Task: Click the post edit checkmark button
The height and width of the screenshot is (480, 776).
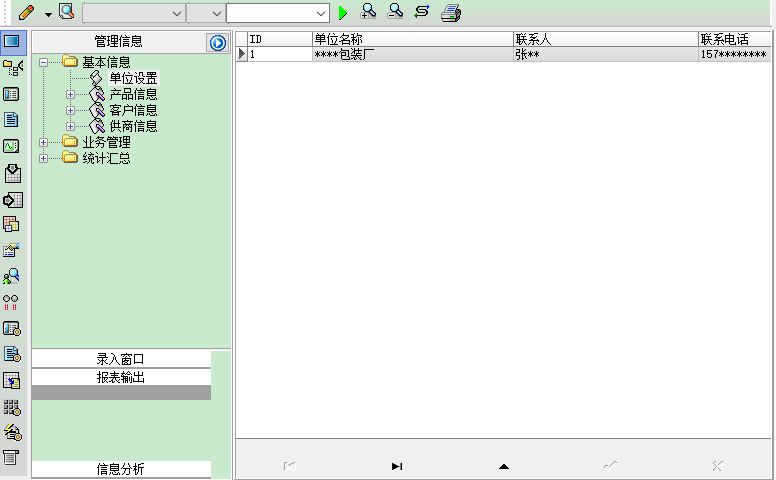Action: (x=611, y=465)
